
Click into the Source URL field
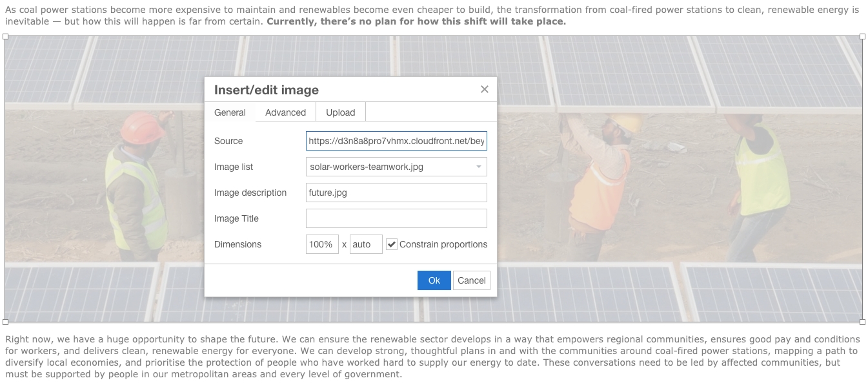396,141
